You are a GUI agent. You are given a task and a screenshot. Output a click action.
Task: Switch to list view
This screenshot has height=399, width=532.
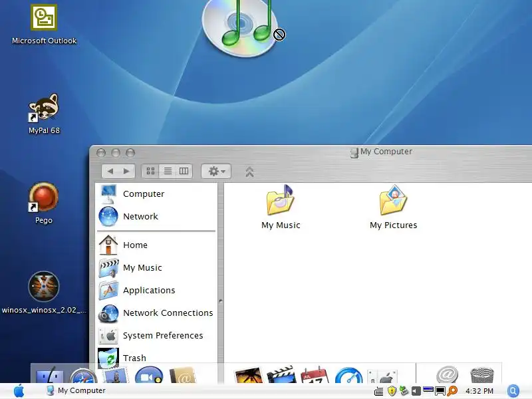[x=168, y=172]
